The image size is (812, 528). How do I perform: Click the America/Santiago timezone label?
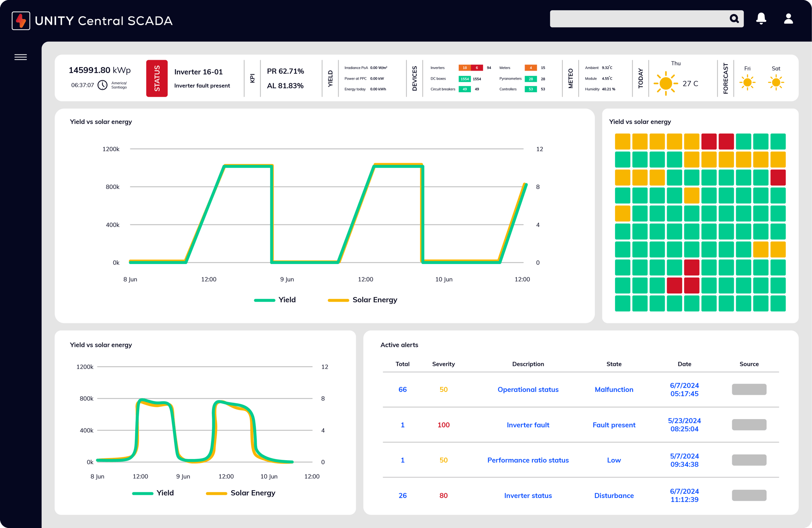(x=119, y=85)
